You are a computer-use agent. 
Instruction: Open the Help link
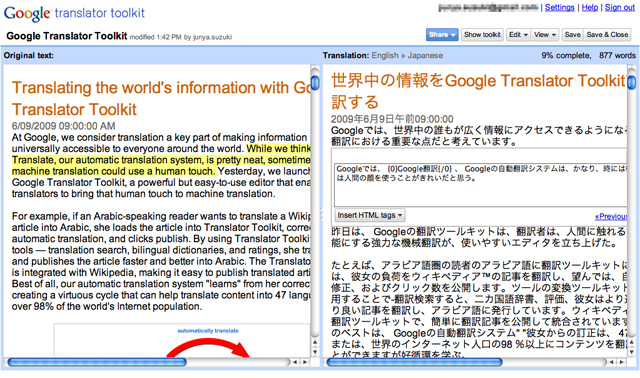(589, 7)
